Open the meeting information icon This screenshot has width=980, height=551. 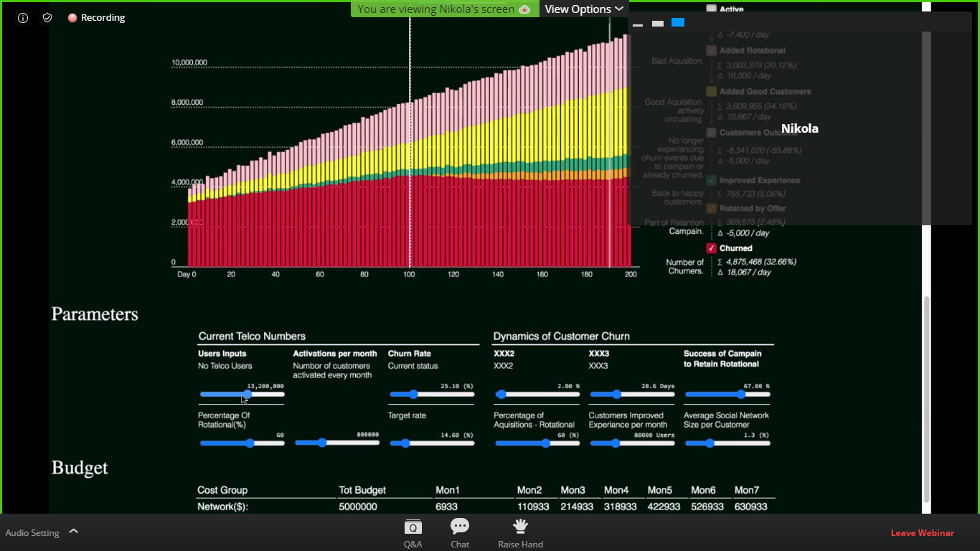23,18
